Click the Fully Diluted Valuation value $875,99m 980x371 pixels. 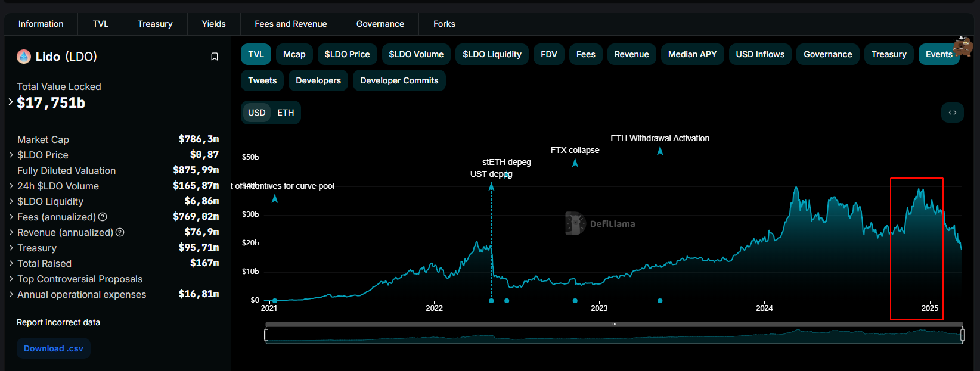196,170
